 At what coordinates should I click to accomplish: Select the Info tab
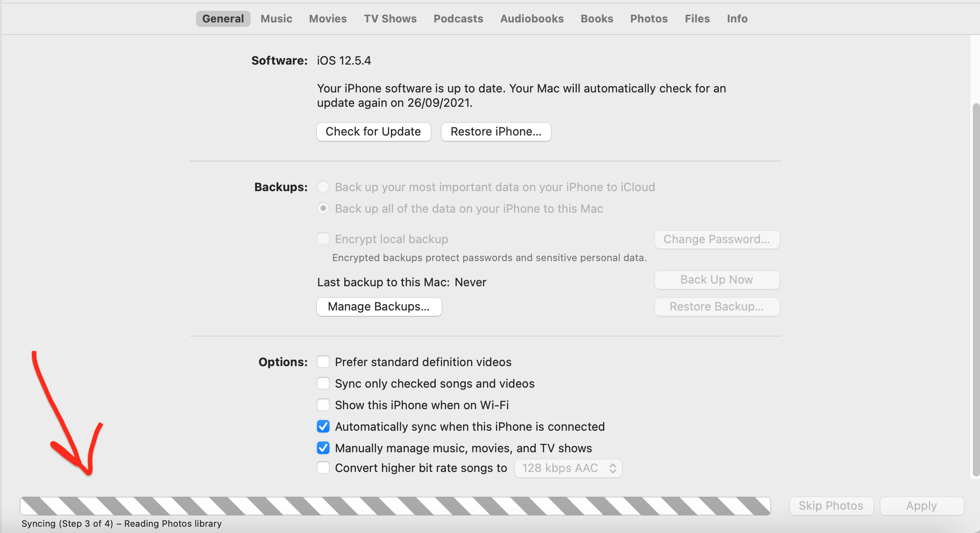(737, 19)
